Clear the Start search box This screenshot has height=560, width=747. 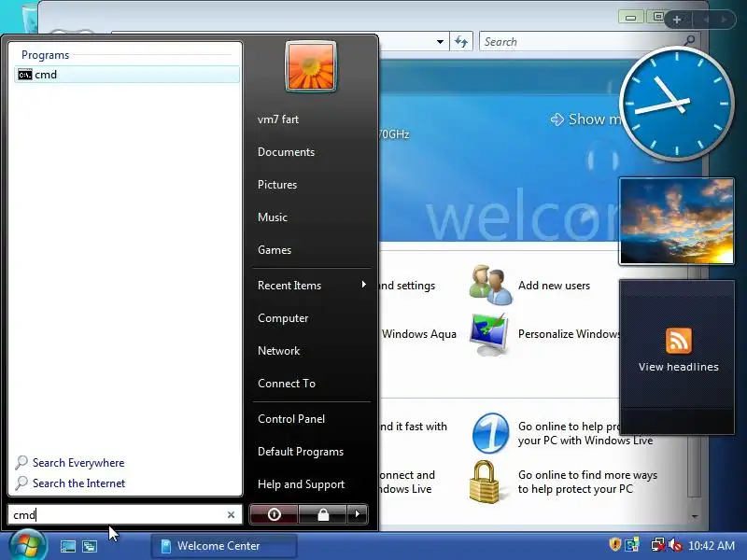pyautogui.click(x=231, y=515)
